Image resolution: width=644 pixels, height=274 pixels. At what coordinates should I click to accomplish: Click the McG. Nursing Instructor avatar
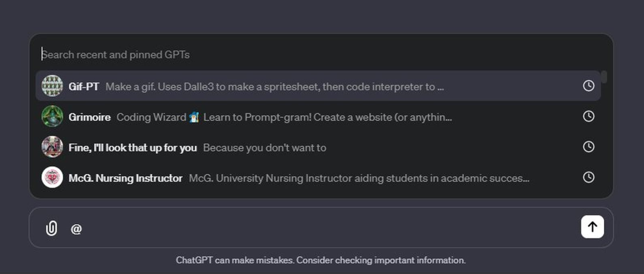point(52,177)
